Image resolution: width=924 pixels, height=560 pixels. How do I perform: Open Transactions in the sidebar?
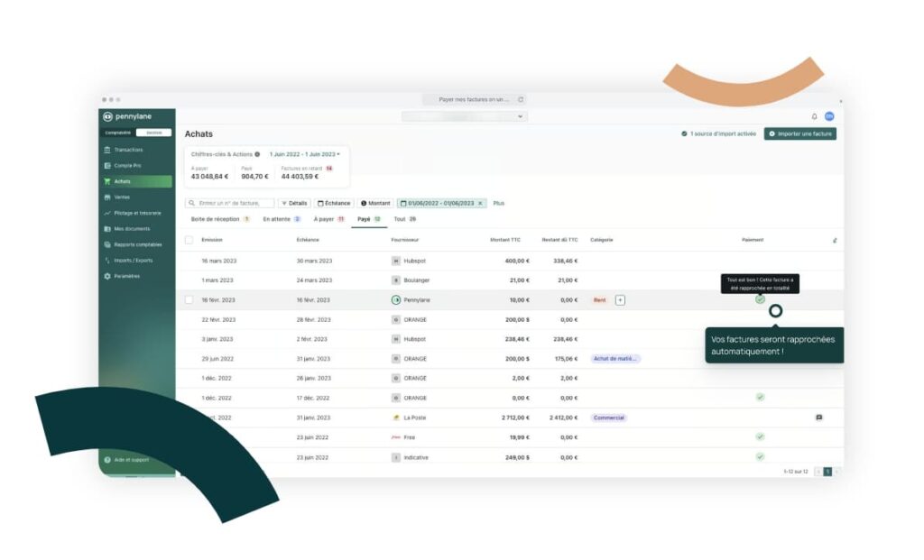[x=128, y=150]
